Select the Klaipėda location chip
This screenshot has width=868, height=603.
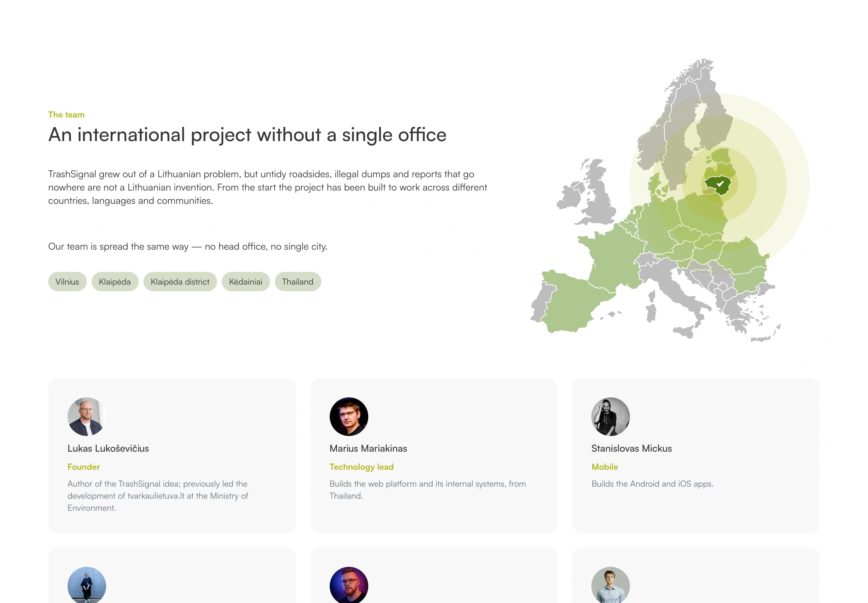pos(115,282)
